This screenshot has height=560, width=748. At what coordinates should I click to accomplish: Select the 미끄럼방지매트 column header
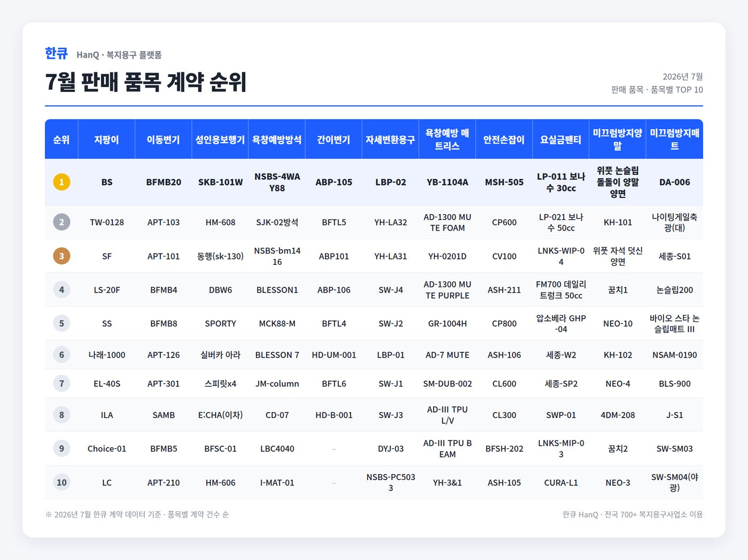tap(675, 139)
